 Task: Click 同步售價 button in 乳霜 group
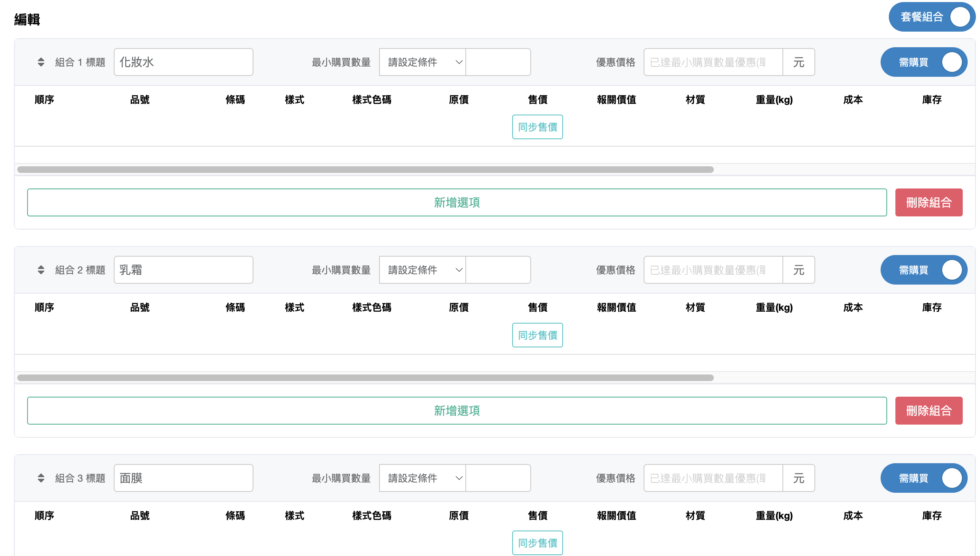click(x=537, y=335)
